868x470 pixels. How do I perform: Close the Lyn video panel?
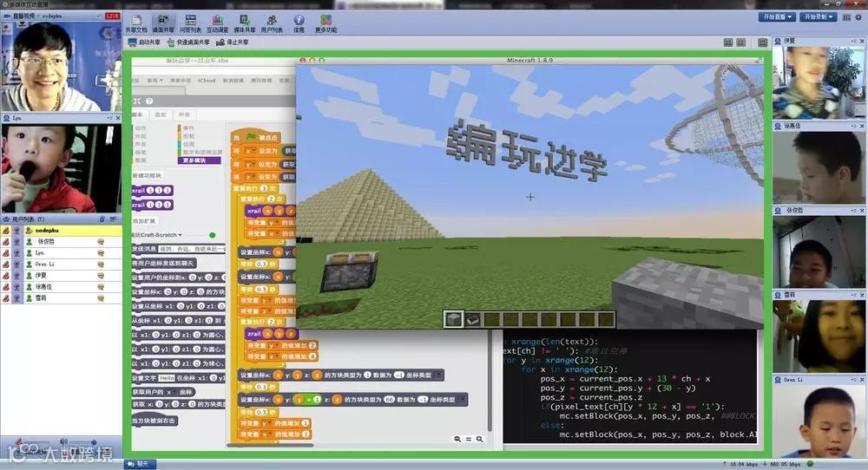click(117, 118)
